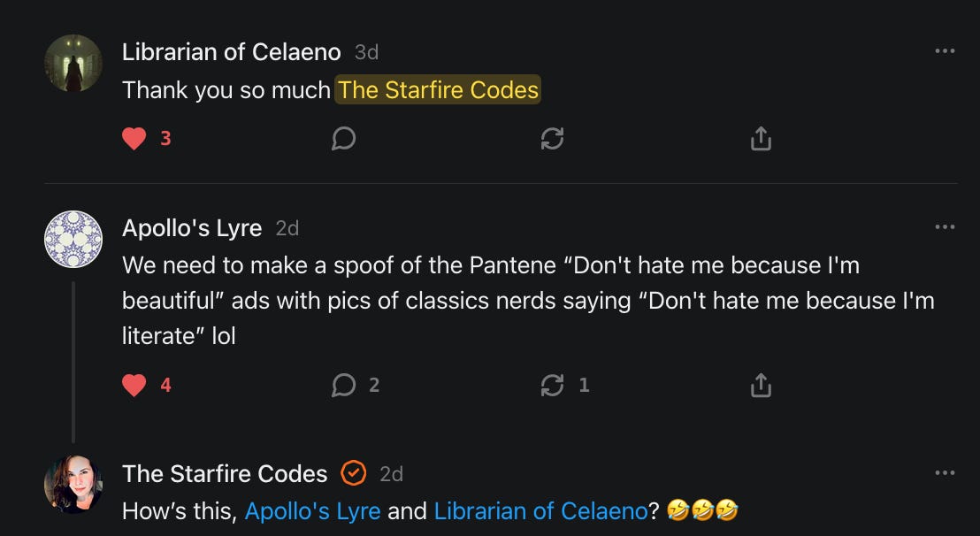
Task: Follow the Librarian of Celaeno mention link
Action: [x=540, y=510]
